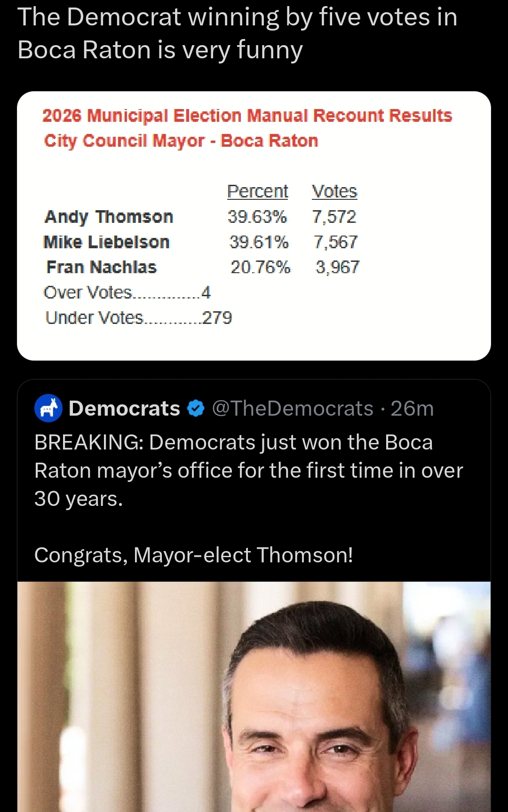Click the Under Votes line
This screenshot has height=812, width=508.
(x=138, y=318)
